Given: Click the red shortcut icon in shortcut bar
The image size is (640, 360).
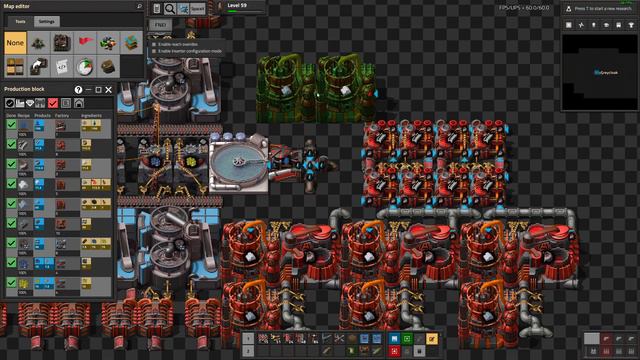Looking at the screenshot, I should (x=394, y=351).
